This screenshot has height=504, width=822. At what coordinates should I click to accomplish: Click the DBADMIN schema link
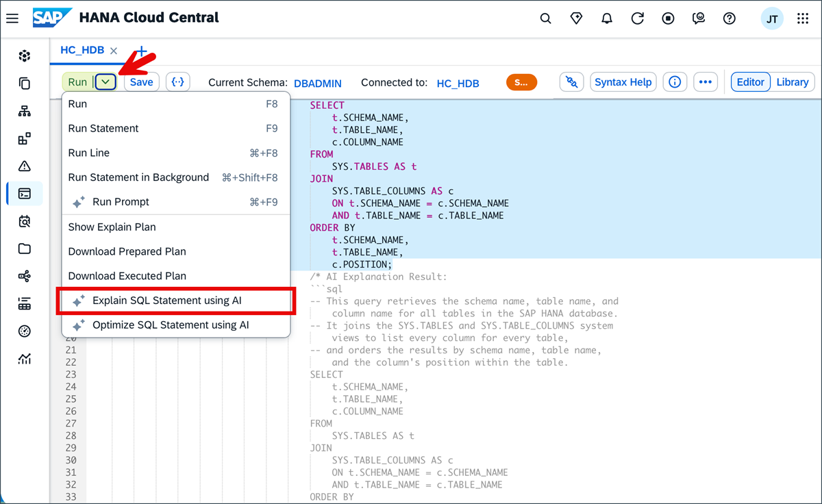point(318,83)
